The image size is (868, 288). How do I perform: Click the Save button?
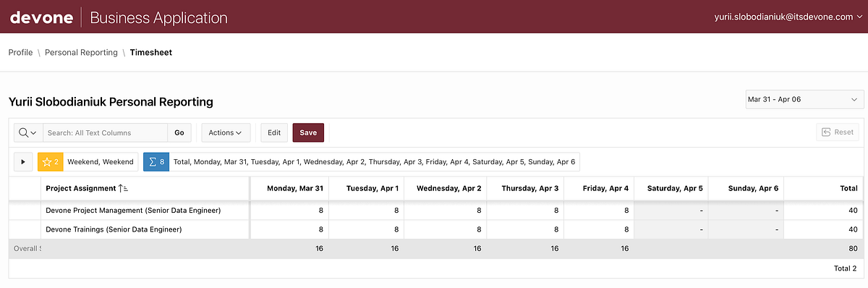[308, 132]
